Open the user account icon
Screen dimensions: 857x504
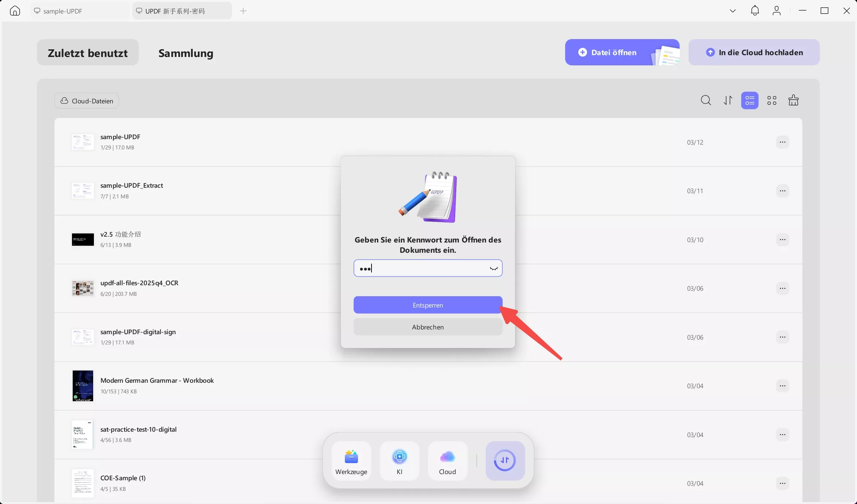pos(777,11)
